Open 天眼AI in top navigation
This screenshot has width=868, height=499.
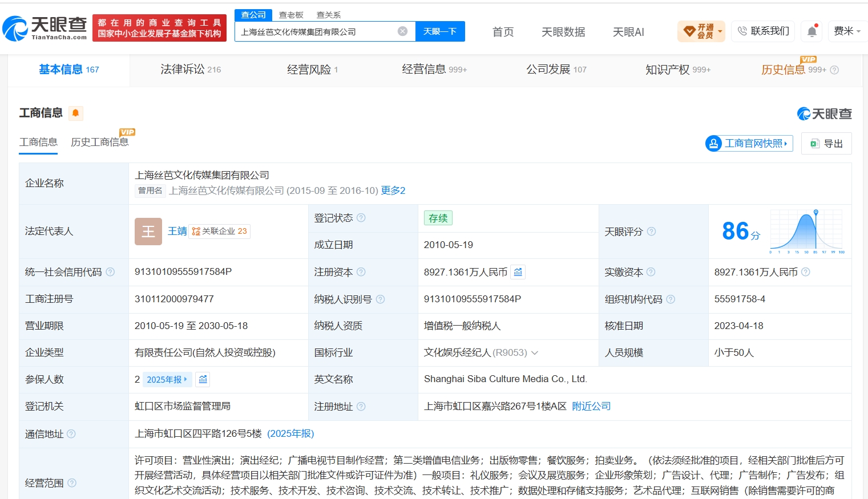tap(628, 32)
